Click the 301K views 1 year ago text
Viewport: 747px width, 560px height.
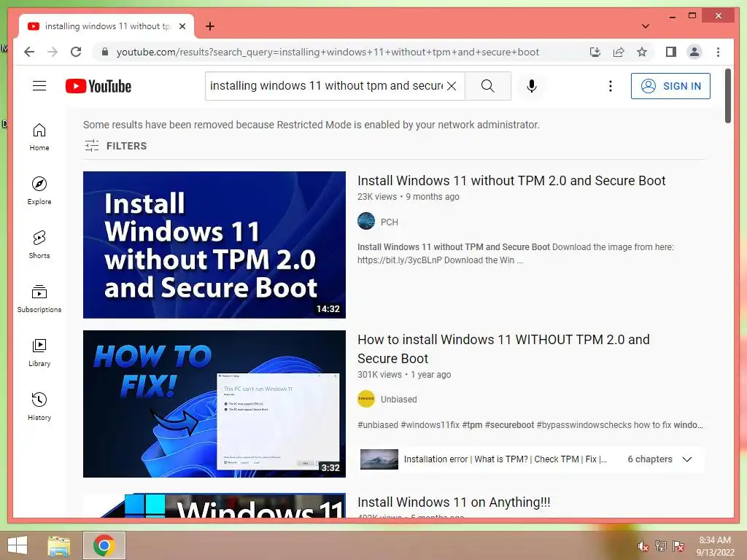(404, 375)
